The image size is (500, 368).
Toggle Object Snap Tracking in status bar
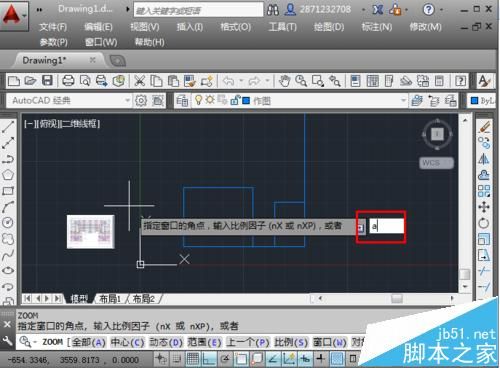273,359
